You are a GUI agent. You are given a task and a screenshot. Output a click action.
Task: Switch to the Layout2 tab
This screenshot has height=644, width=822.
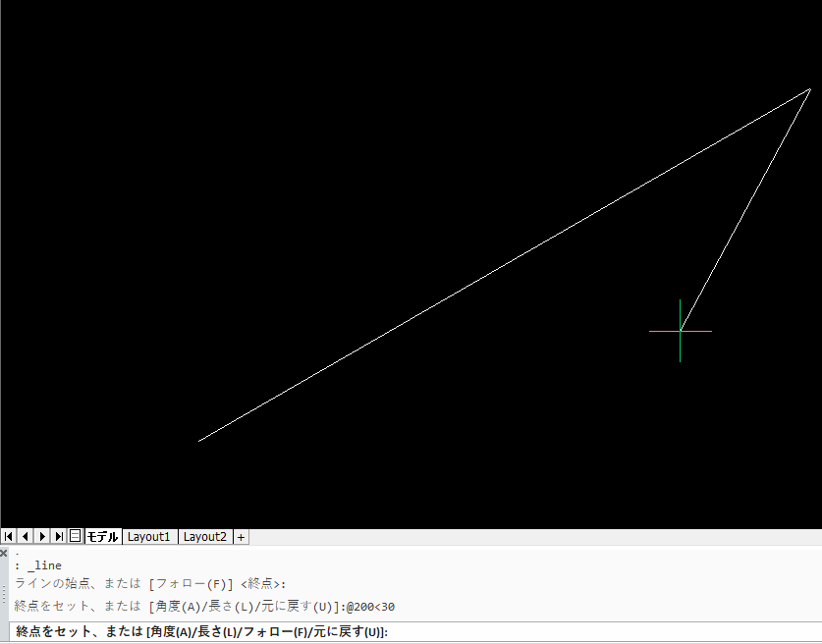click(x=205, y=537)
